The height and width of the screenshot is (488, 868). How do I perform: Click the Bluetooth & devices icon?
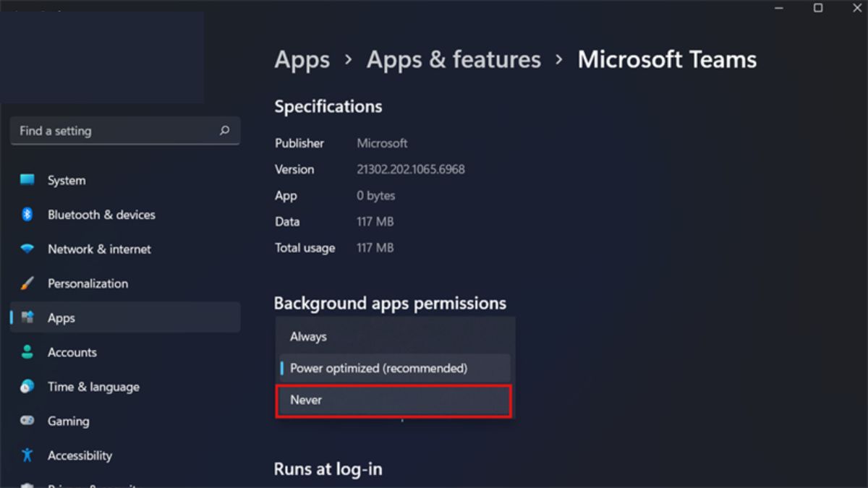click(x=27, y=215)
